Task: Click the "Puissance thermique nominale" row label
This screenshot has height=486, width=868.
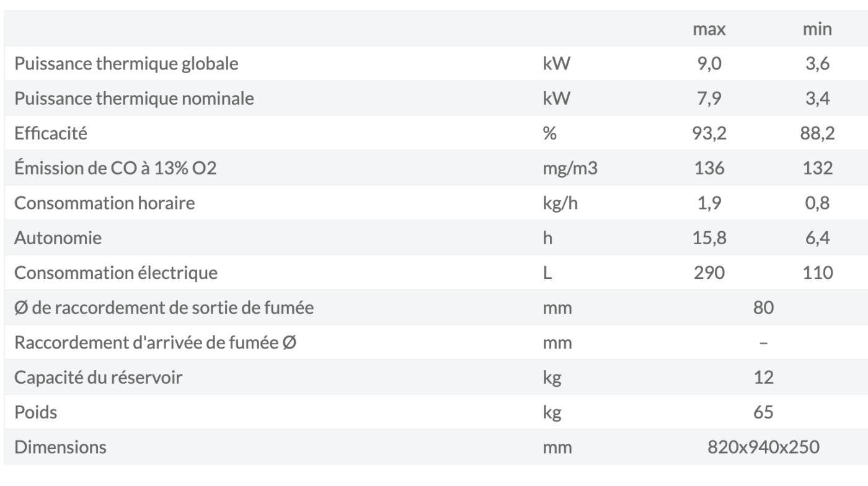Action: click(134, 99)
